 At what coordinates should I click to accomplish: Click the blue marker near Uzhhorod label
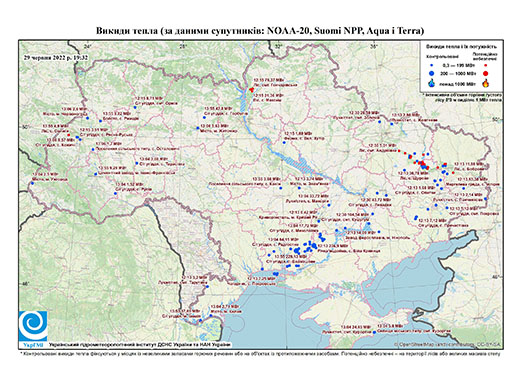pos(32,183)
